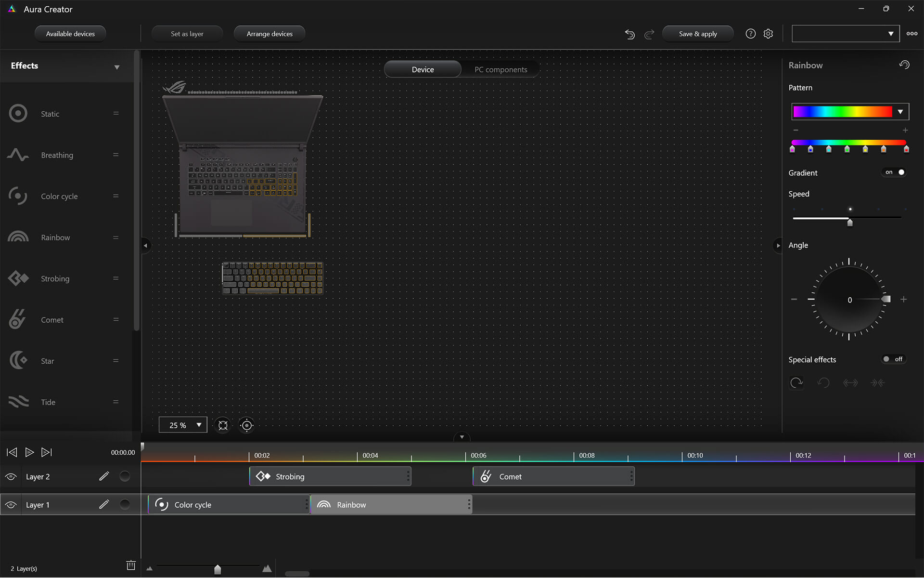Expand the zoom percentage dropdown
This screenshot has height=578, width=924.
(199, 425)
